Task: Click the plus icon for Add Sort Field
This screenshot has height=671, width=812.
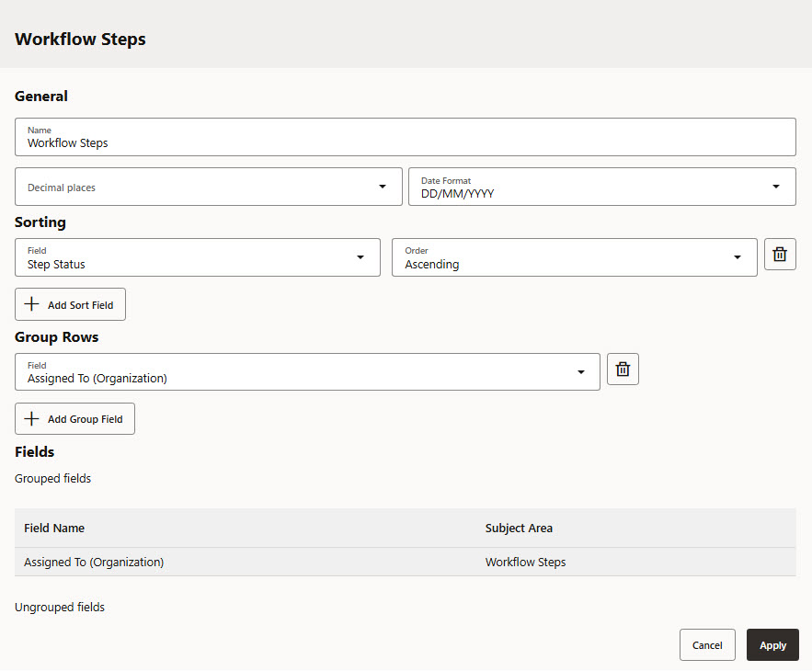Action: coord(32,304)
